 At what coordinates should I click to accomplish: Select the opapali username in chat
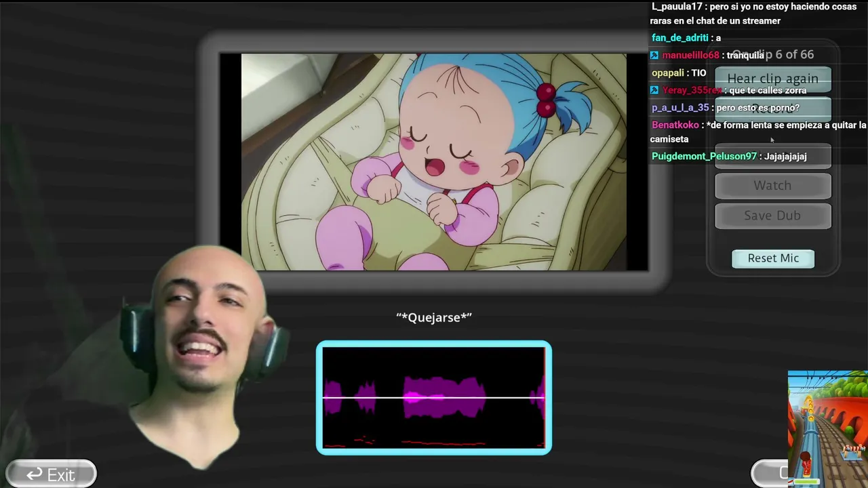click(x=668, y=73)
